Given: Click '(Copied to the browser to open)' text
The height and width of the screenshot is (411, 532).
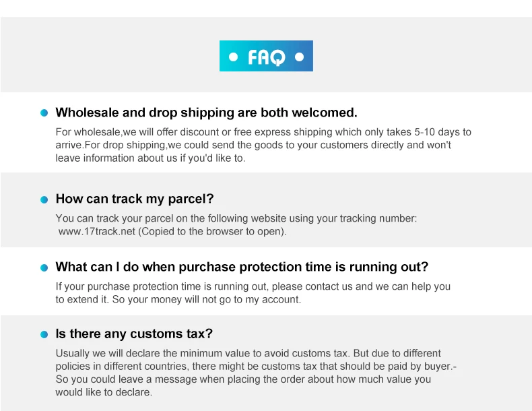Looking at the screenshot, I should coord(212,232).
